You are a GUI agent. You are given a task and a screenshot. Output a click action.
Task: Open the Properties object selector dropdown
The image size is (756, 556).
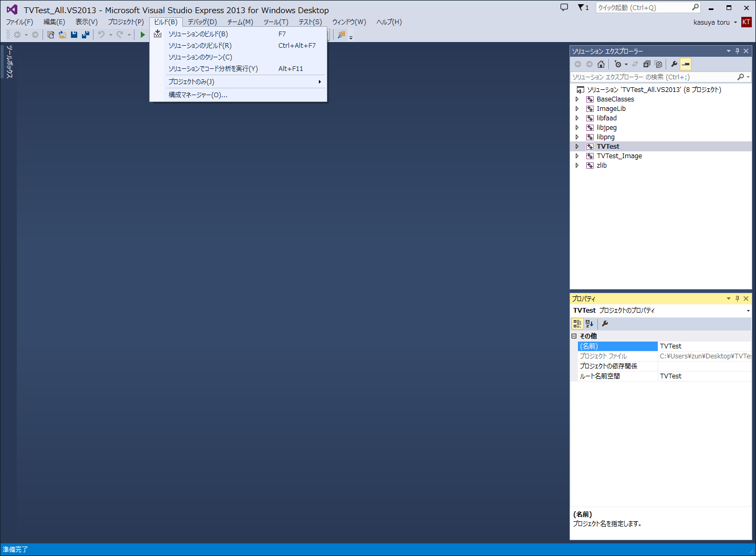pyautogui.click(x=748, y=311)
